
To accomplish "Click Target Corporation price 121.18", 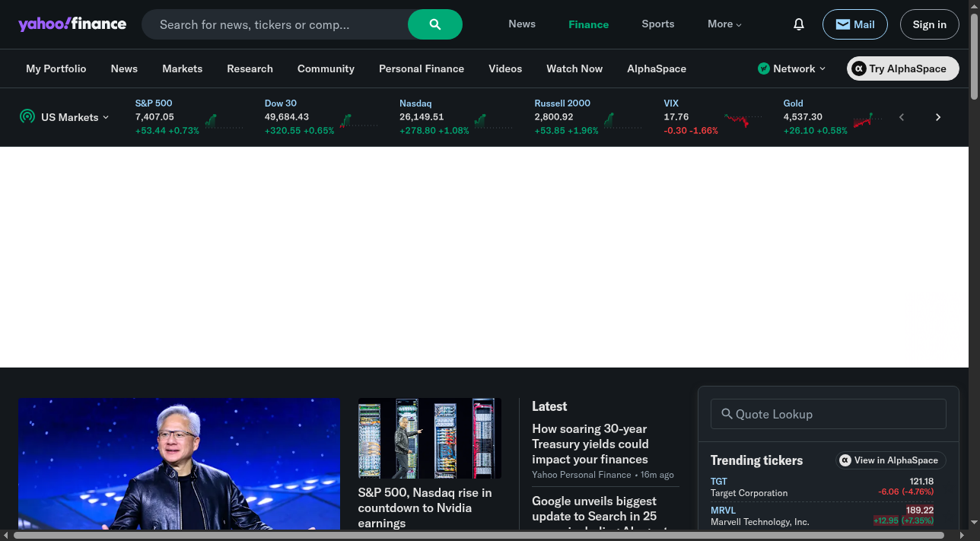I will (x=921, y=482).
